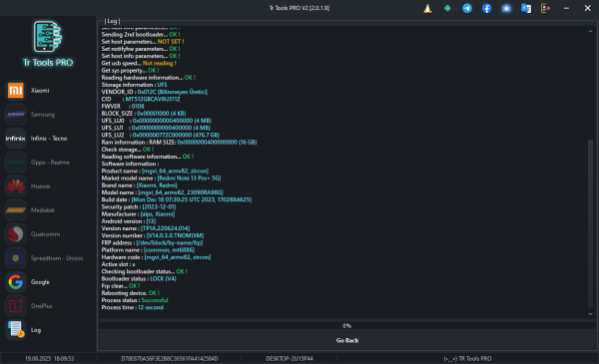This screenshot has width=599, height=364.
Task: Click the TR Tools PRO status bar text
Action: (x=467, y=359)
